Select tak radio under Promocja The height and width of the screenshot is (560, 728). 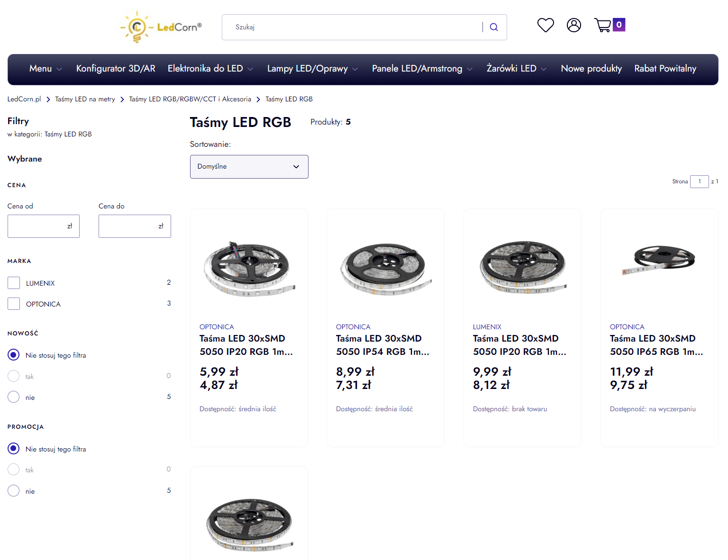(x=14, y=470)
